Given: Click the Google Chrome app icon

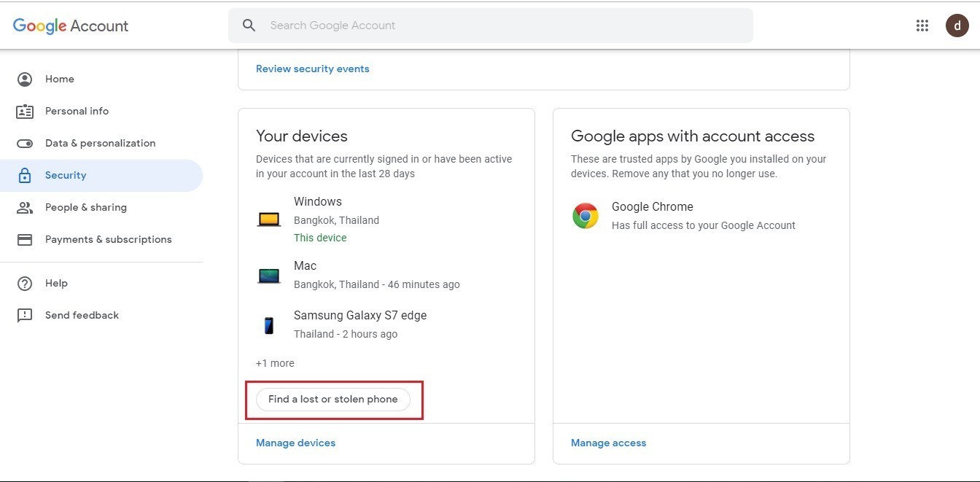Looking at the screenshot, I should pos(586,216).
